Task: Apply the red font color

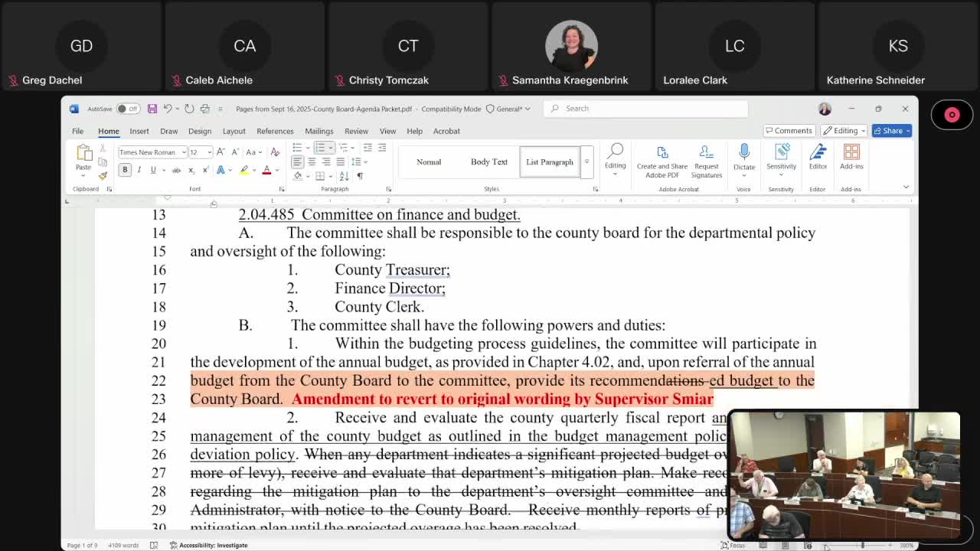Action: click(266, 170)
